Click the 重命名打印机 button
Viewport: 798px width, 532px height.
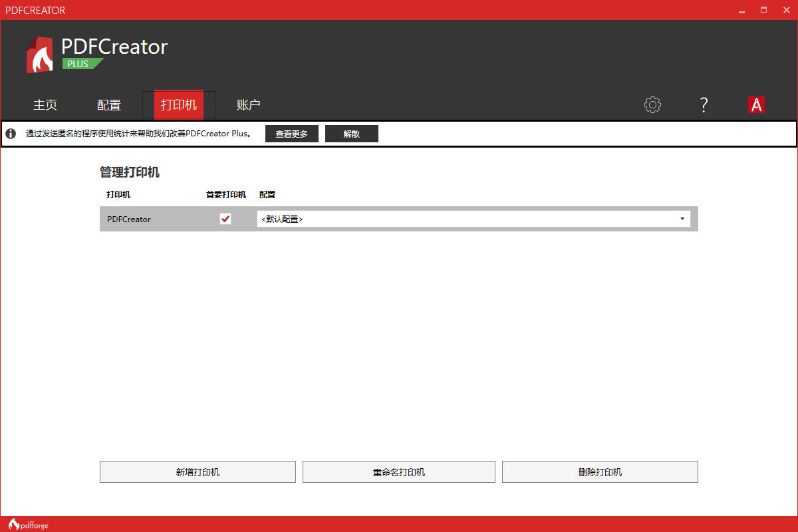pos(399,472)
